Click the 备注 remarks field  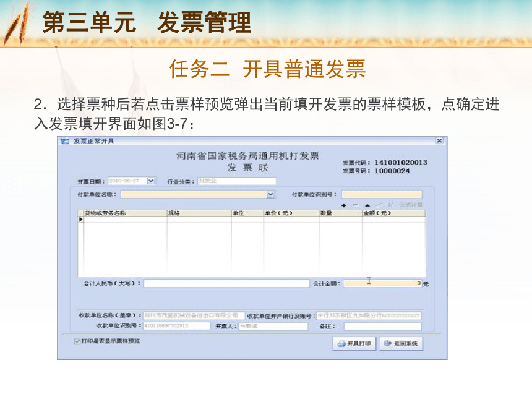coord(383,326)
